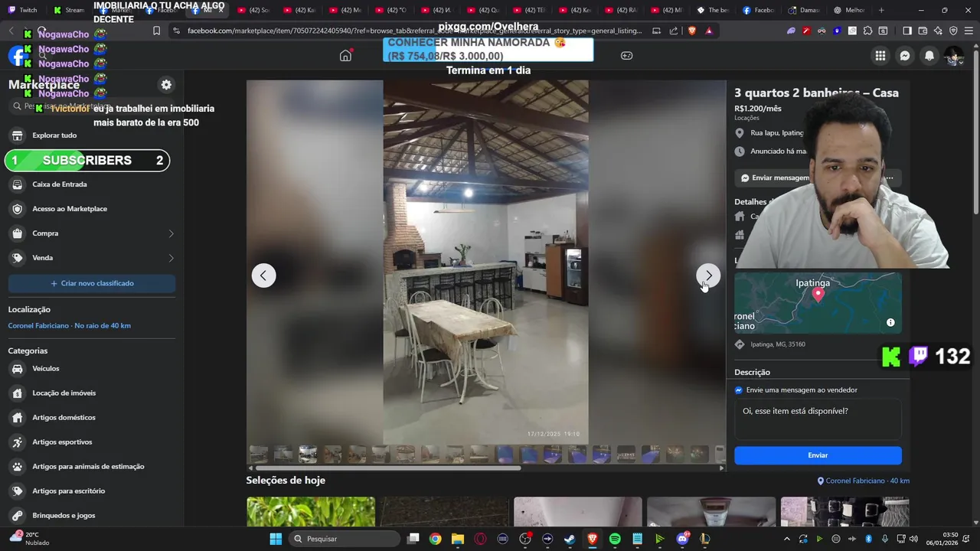Open Veículos category
This screenshot has height=551, width=980.
91,369
